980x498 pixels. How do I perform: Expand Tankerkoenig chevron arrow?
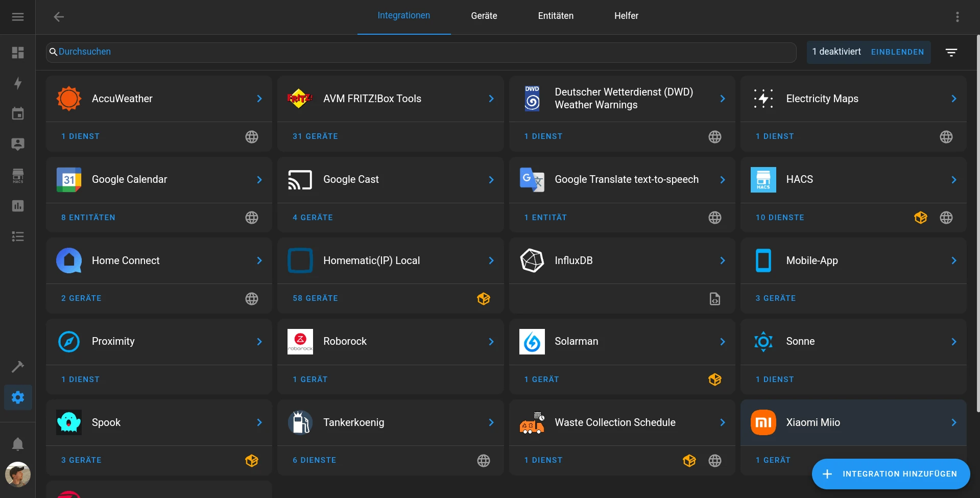point(491,422)
